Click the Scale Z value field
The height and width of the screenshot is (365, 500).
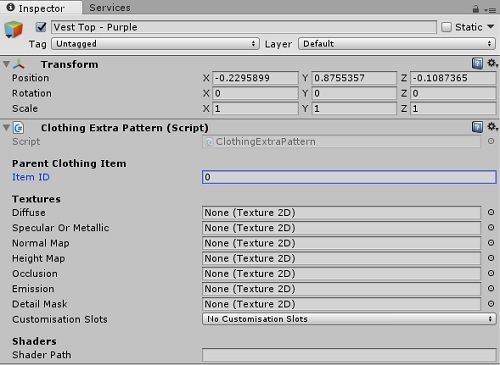[x=453, y=108]
